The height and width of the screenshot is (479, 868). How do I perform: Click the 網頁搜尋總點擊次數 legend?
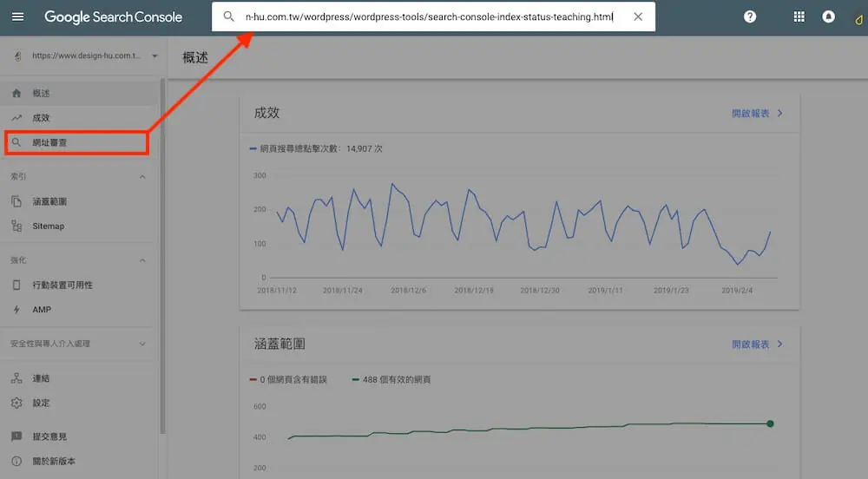[x=316, y=148]
